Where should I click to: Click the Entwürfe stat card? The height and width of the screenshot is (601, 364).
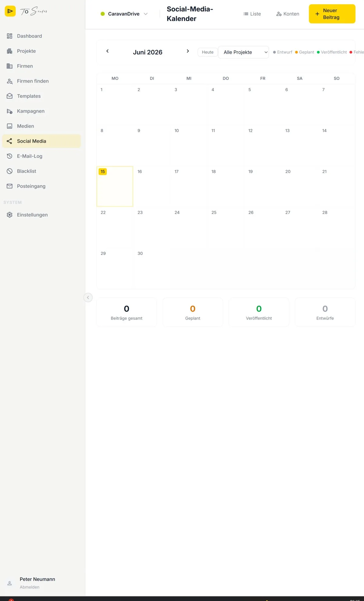tap(325, 312)
